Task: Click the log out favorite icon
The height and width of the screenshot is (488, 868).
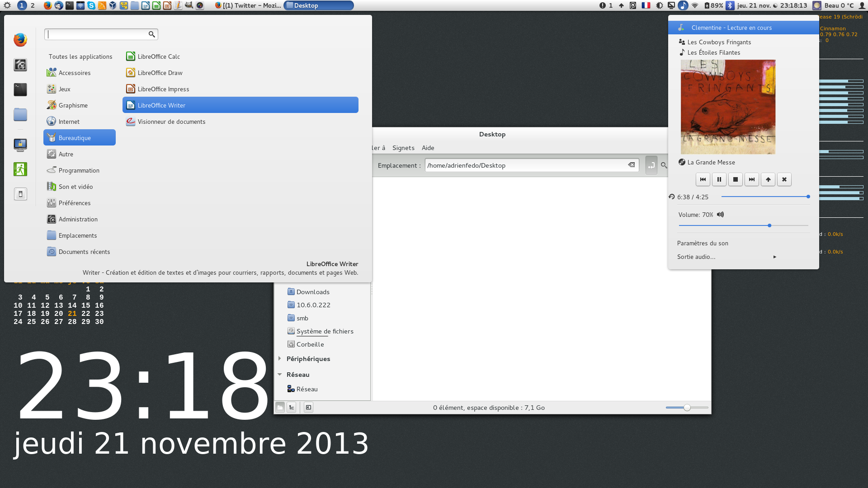Action: point(20,169)
